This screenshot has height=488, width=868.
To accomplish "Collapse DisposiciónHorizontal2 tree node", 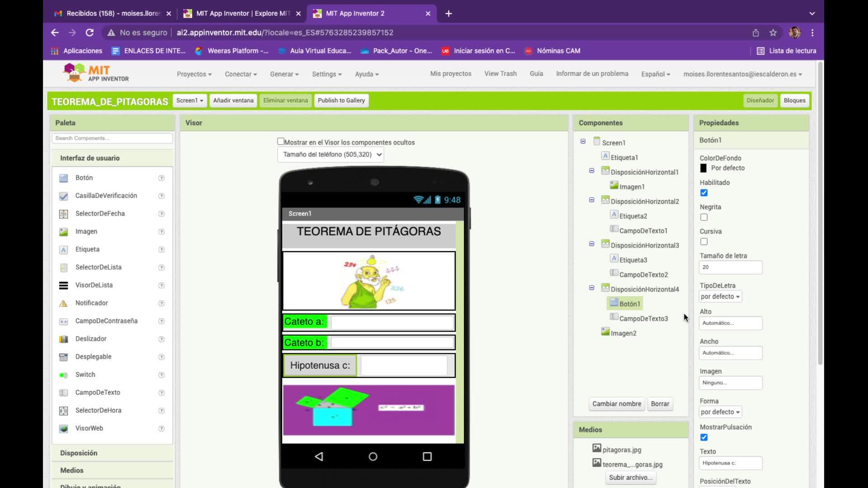I will tap(591, 200).
